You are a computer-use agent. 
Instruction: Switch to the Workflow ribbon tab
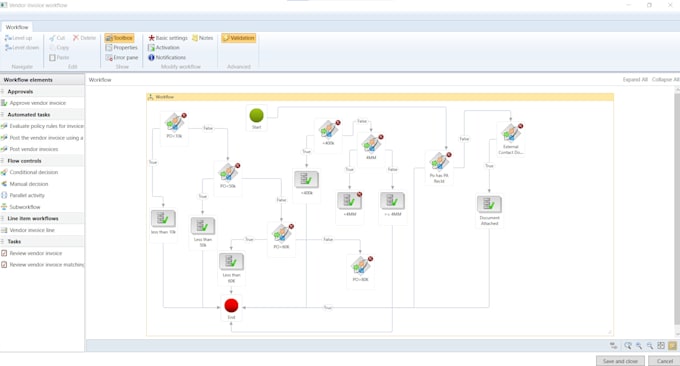(x=17, y=27)
